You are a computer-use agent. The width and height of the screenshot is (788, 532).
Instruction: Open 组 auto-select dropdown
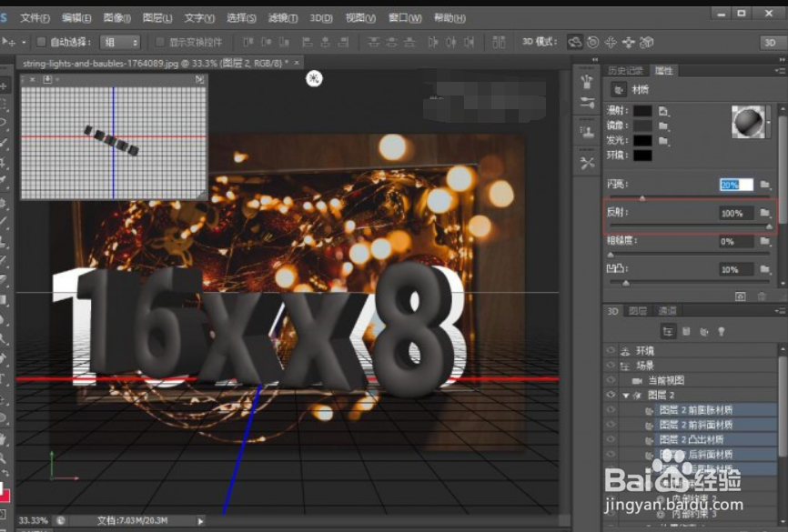pyautogui.click(x=120, y=42)
